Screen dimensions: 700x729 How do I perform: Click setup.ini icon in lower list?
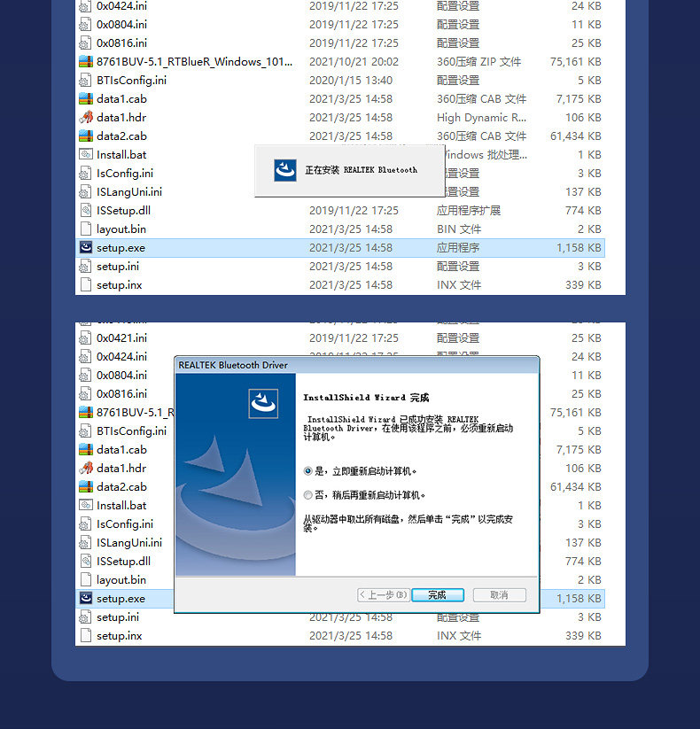click(x=85, y=617)
